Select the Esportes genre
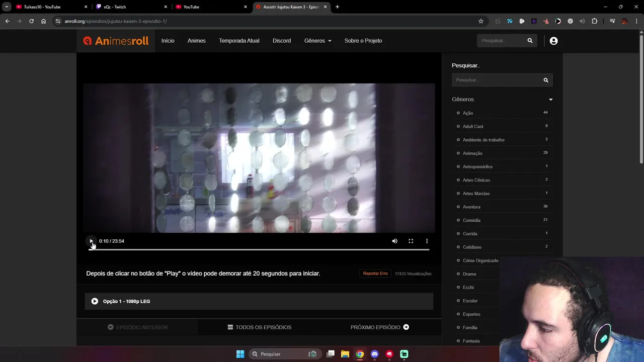 point(471,314)
